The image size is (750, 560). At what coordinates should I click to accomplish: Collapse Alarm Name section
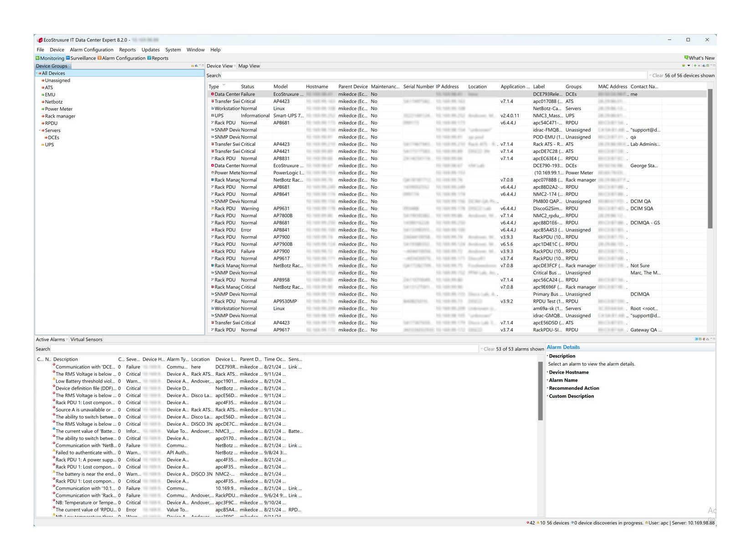[x=547, y=380]
